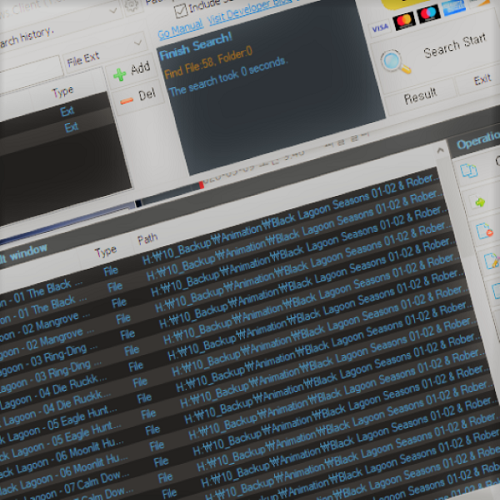Click the Type header in the filter list

tap(63, 92)
